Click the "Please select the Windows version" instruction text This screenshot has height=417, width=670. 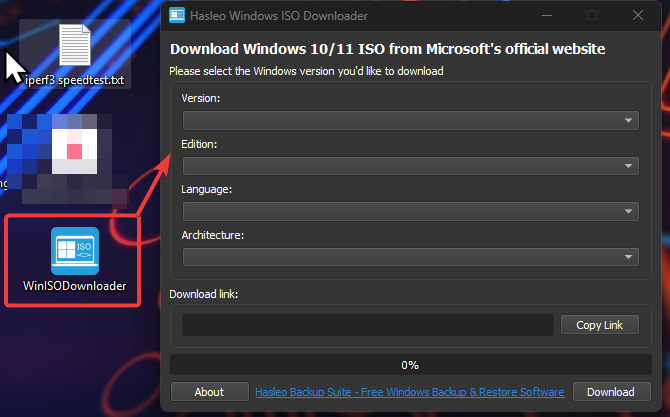pyautogui.click(x=307, y=71)
